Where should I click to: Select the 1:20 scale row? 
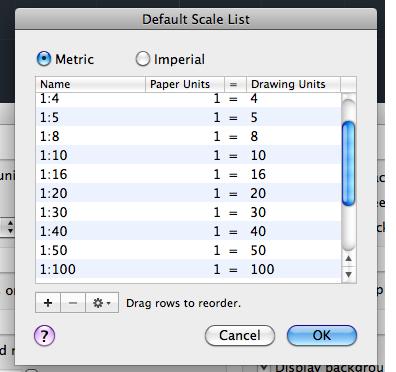pos(188,193)
